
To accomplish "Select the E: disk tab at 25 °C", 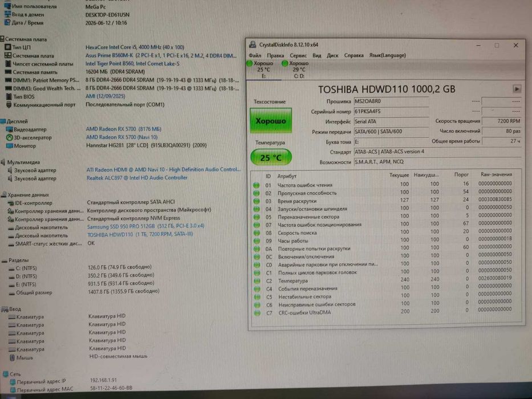I will click(x=263, y=70).
